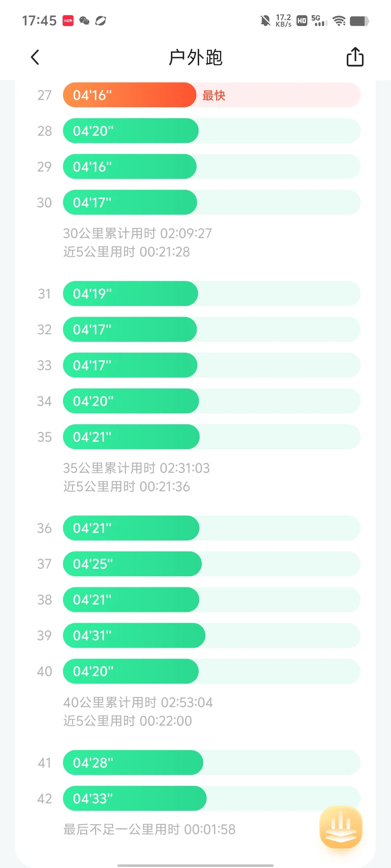The image size is (391, 868).
Task: Open the share icon at top right
Action: click(x=355, y=57)
